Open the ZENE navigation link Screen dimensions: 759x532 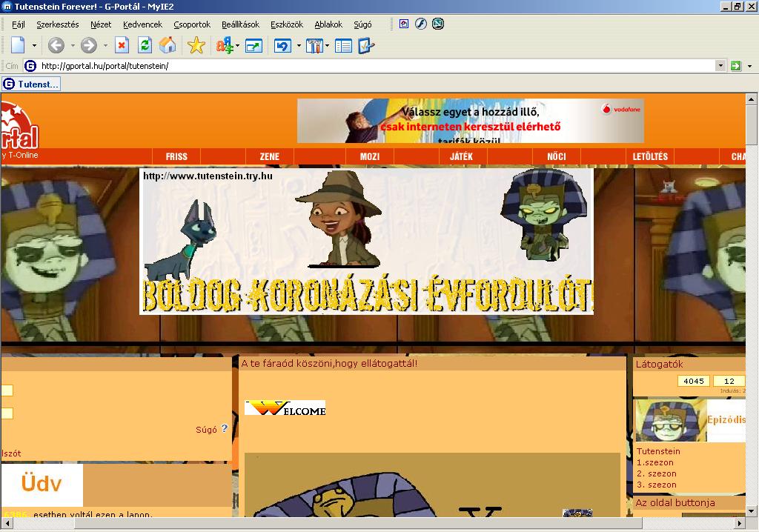(270, 156)
